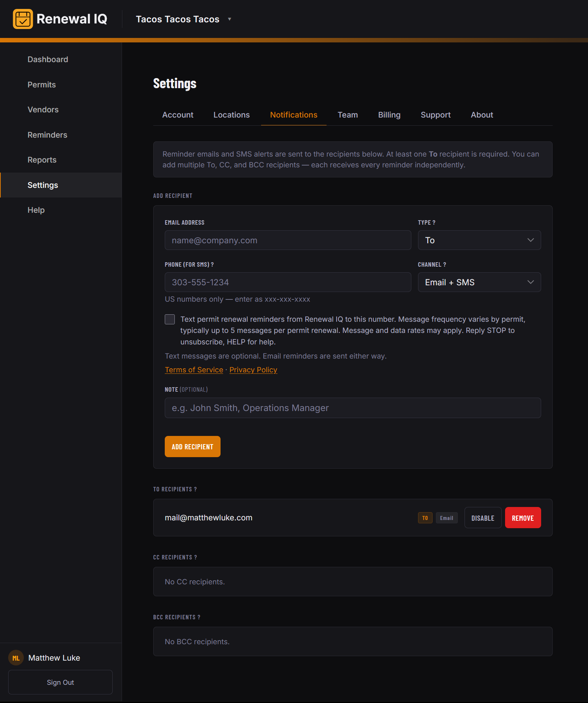Open Reports in the sidebar
This screenshot has height=703, width=588.
pos(61,160)
